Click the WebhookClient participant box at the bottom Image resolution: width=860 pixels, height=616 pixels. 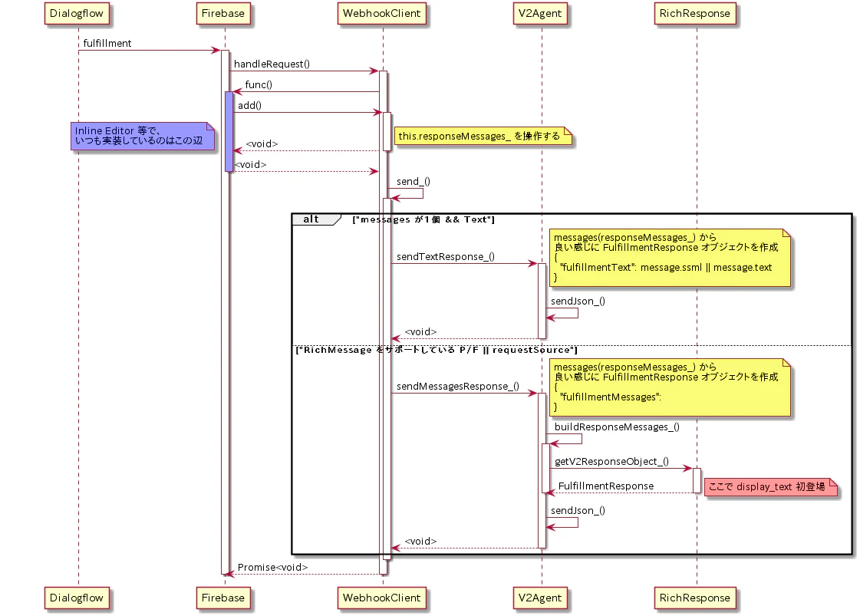(381, 598)
